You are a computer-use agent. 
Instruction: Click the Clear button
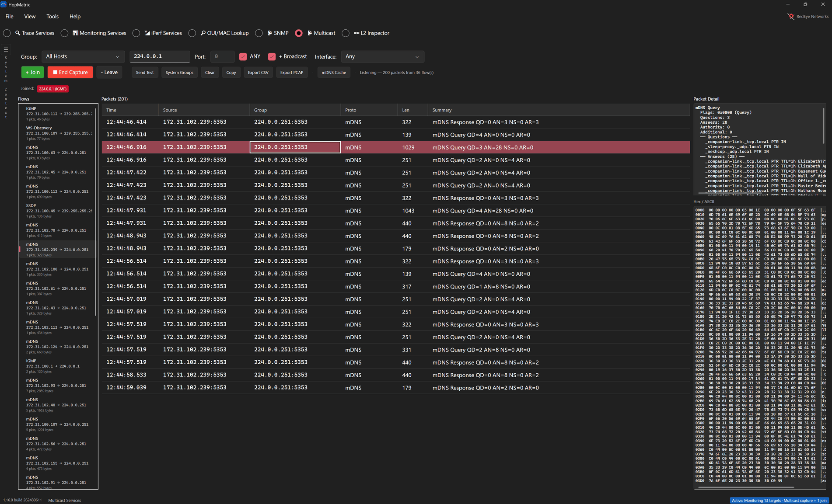[x=210, y=73]
